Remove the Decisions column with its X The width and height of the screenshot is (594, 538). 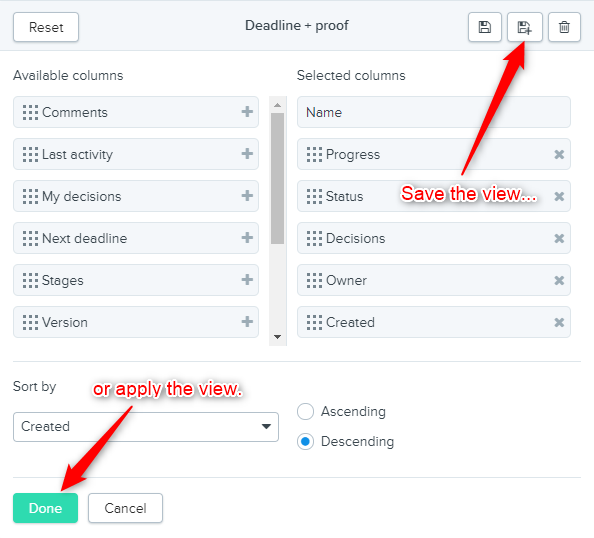[x=559, y=239]
